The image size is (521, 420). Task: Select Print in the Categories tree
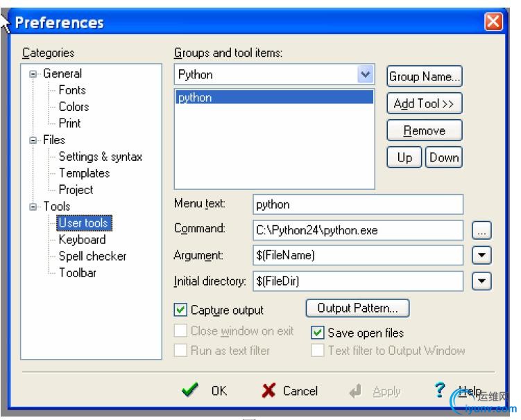tap(69, 123)
